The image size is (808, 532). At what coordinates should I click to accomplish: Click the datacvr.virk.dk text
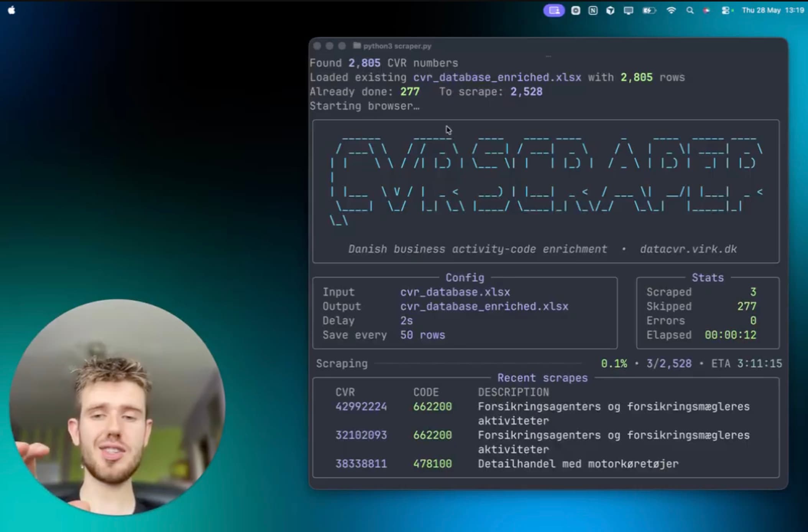(688, 249)
